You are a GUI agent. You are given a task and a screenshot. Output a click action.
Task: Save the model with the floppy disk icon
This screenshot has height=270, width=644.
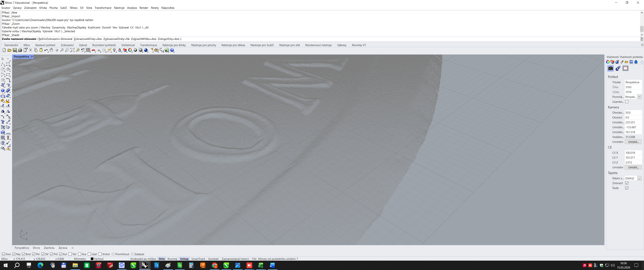click(15, 50)
